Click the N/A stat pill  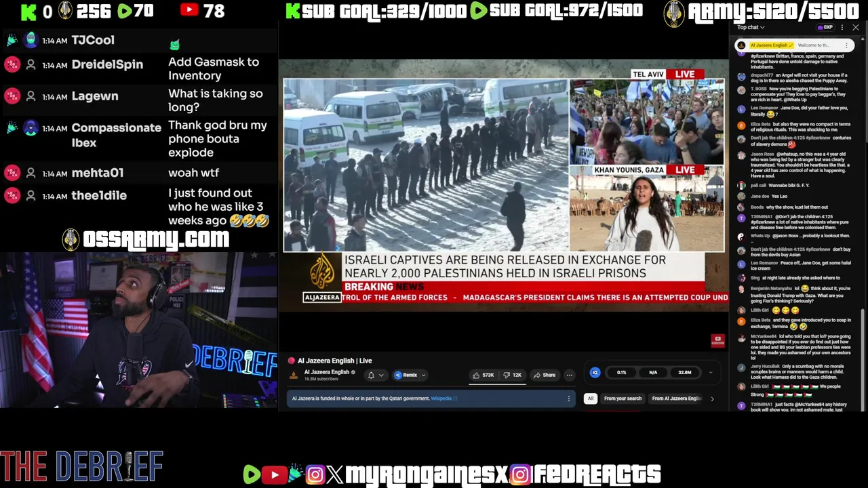653,372
